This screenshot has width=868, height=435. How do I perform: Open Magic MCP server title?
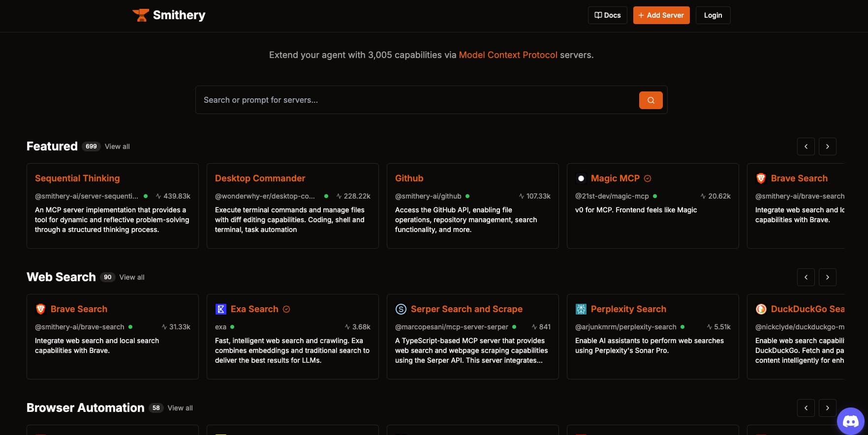point(615,178)
